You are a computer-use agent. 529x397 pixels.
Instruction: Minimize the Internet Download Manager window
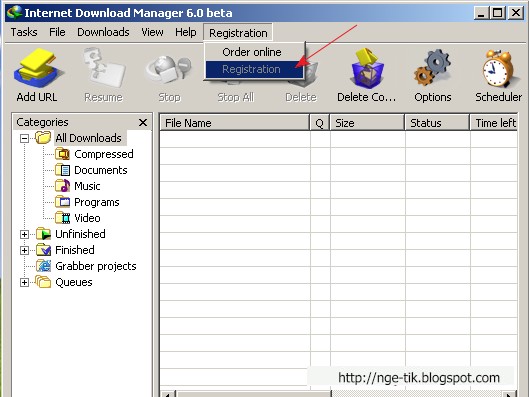tap(481, 13)
